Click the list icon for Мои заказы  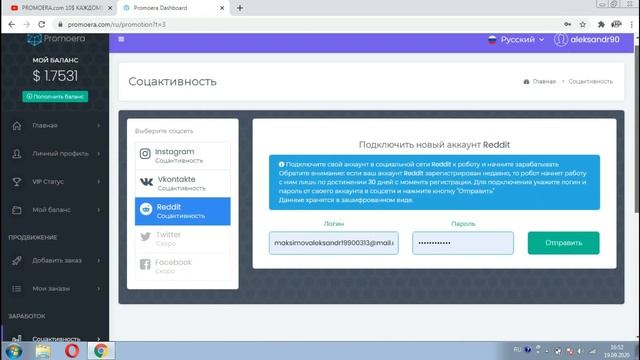coord(17,289)
